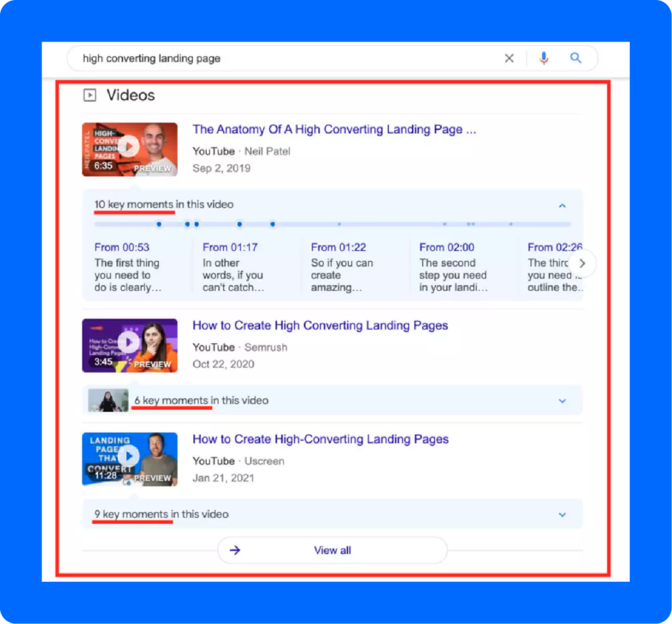Open the Uscreen video titled link
Screen dimensions: 672x624
point(321,439)
